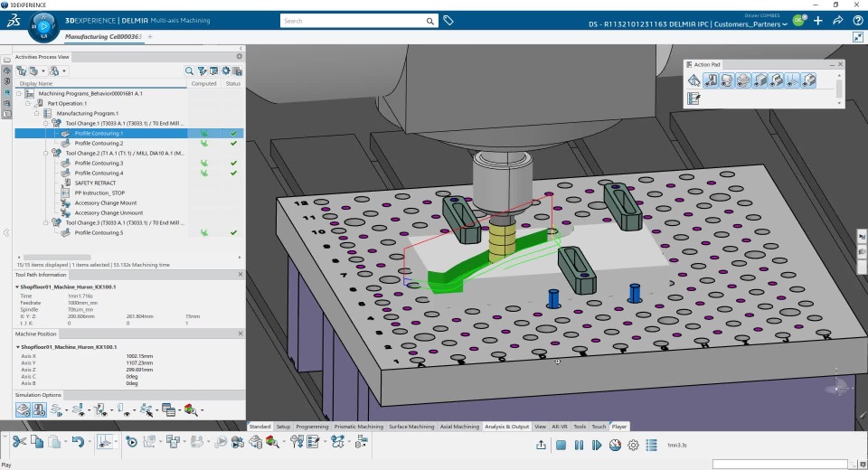Pause the simulation playback
The height and width of the screenshot is (470, 868).
579,445
